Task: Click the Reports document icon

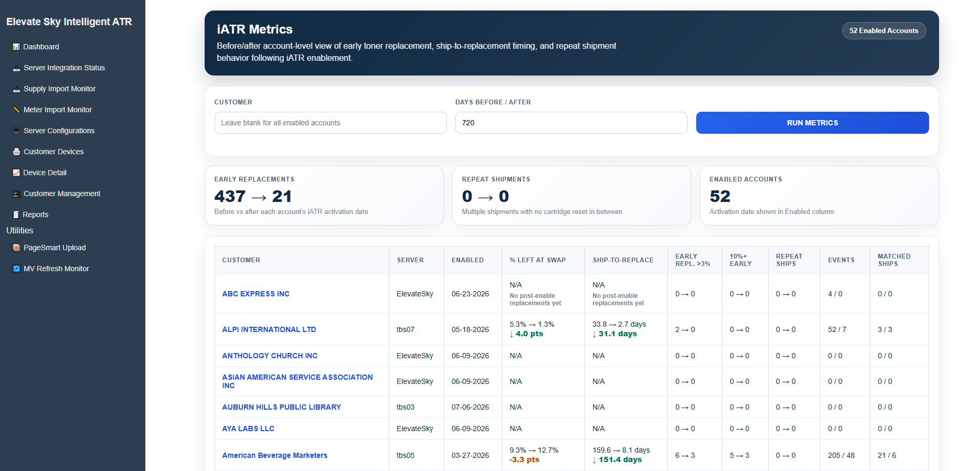Action: tap(16, 215)
